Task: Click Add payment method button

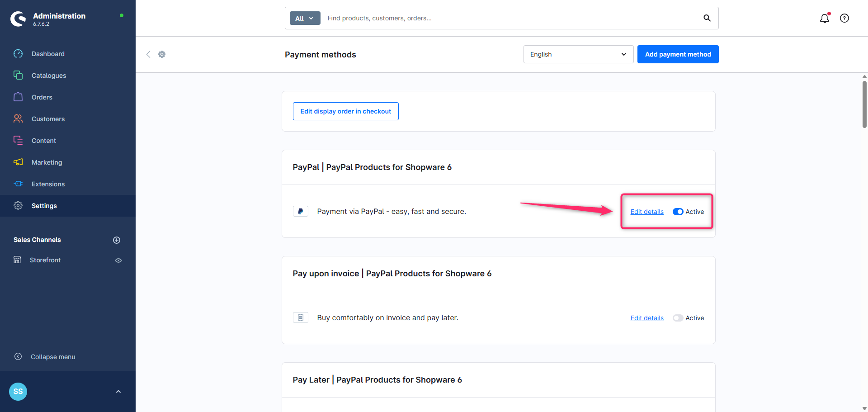Action: pos(678,54)
